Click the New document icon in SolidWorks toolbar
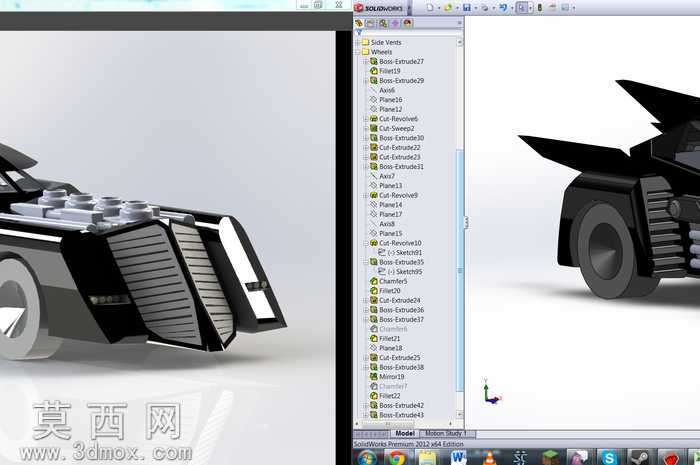 pos(430,8)
